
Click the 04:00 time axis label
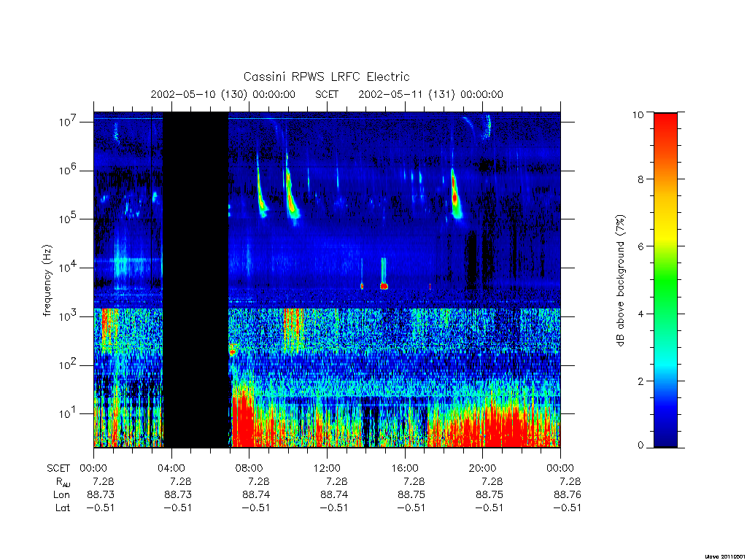(171, 468)
